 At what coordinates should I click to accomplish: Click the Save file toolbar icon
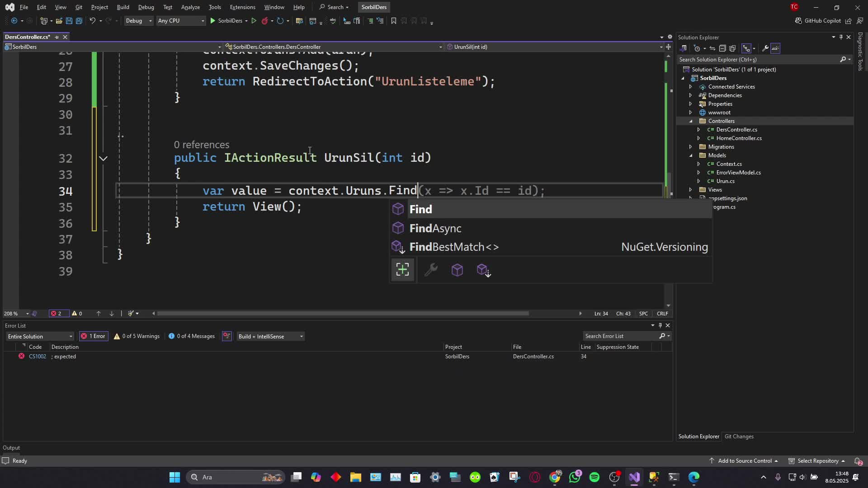69,21
